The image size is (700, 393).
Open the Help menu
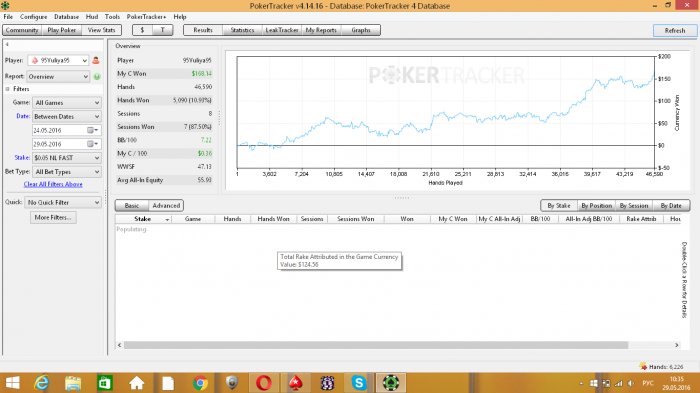[180, 17]
